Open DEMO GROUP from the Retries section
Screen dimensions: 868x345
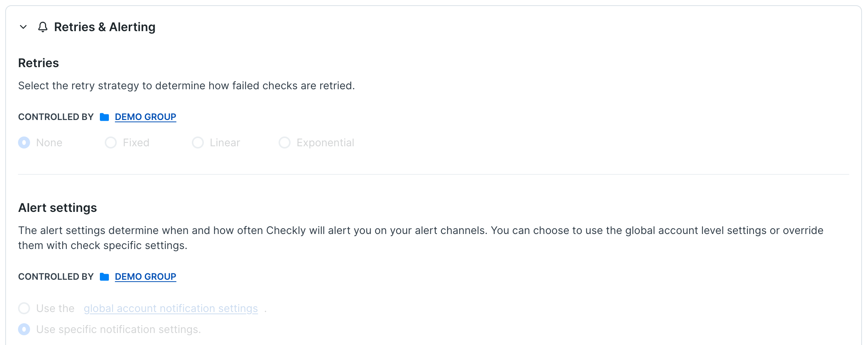[145, 117]
